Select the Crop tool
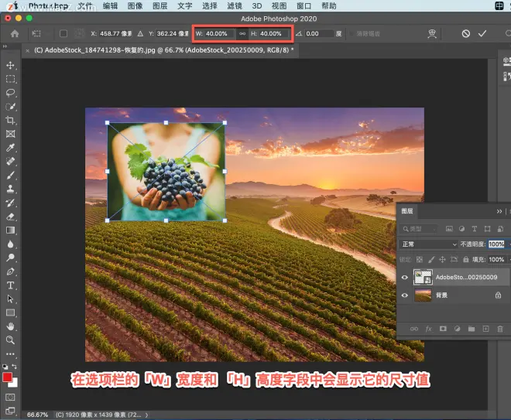This screenshot has width=511, height=420. [x=10, y=120]
